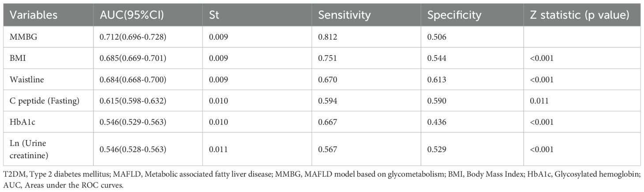Click the abbreviations footnote text below table
This screenshot has height=192, width=644.
point(321,179)
